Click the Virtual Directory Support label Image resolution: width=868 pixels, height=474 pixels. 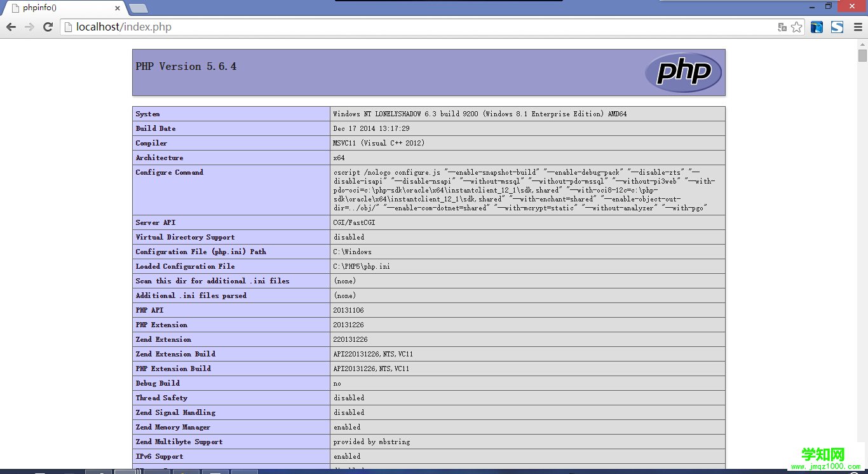point(185,237)
